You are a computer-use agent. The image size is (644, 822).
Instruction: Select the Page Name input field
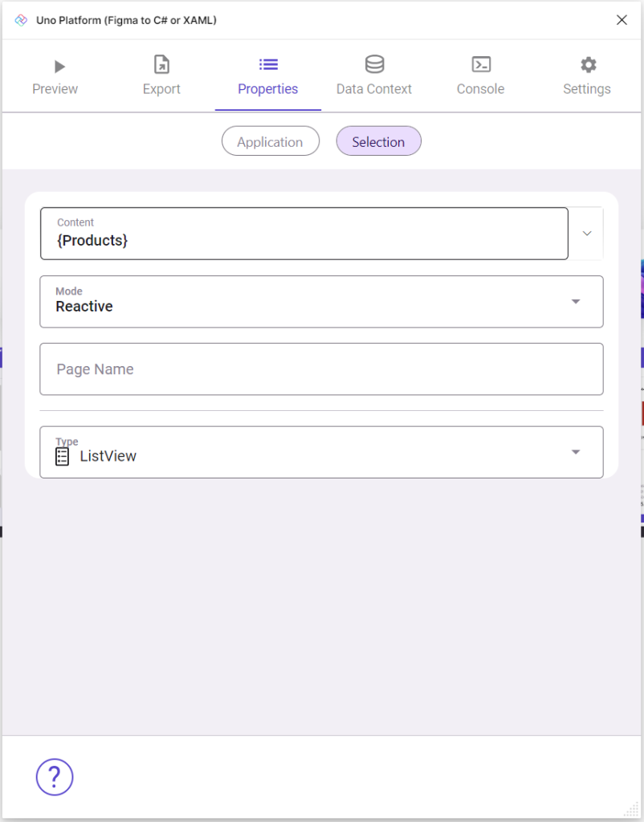click(321, 369)
